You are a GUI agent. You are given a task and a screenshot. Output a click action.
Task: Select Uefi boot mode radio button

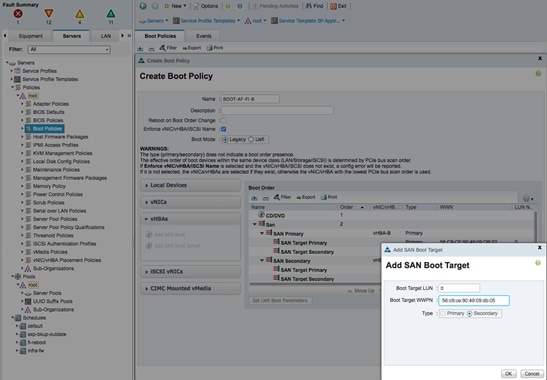[x=251, y=140]
